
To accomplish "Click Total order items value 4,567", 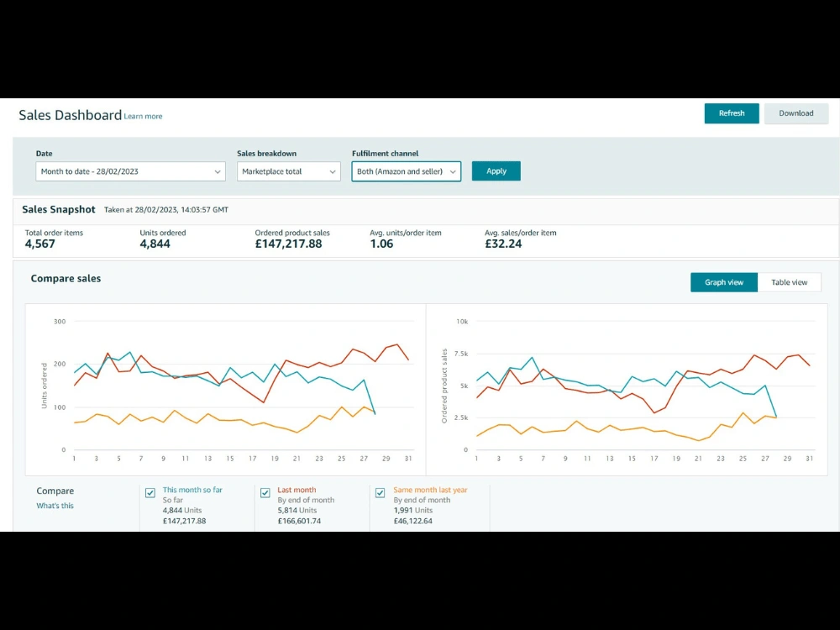I will click(39, 244).
